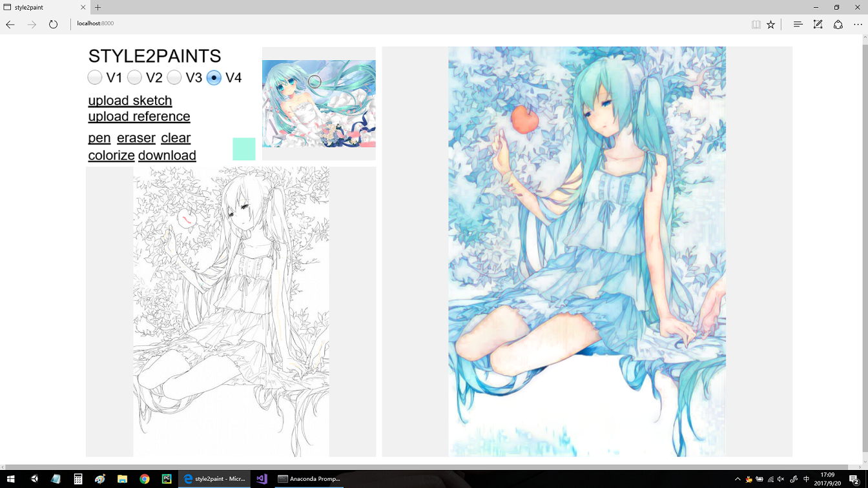Image resolution: width=868 pixels, height=488 pixels.
Task: Open Visual Studio from the taskbar
Action: pos(262,479)
